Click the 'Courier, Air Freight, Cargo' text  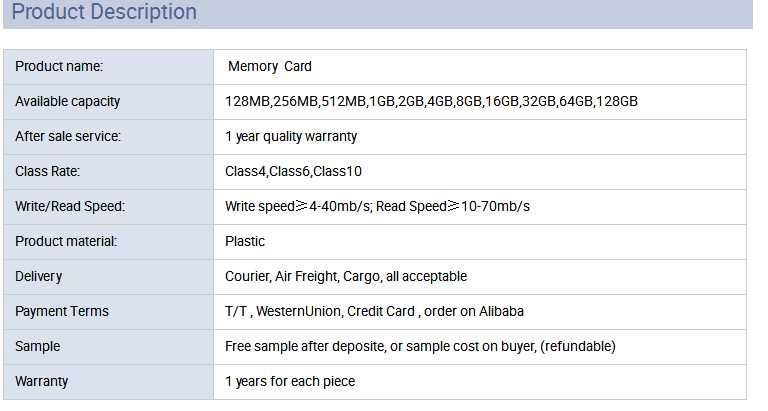pos(346,277)
